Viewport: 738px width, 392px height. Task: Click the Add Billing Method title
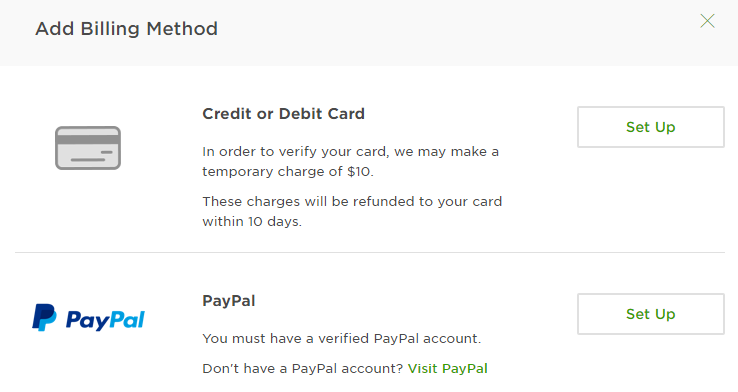[x=127, y=29]
